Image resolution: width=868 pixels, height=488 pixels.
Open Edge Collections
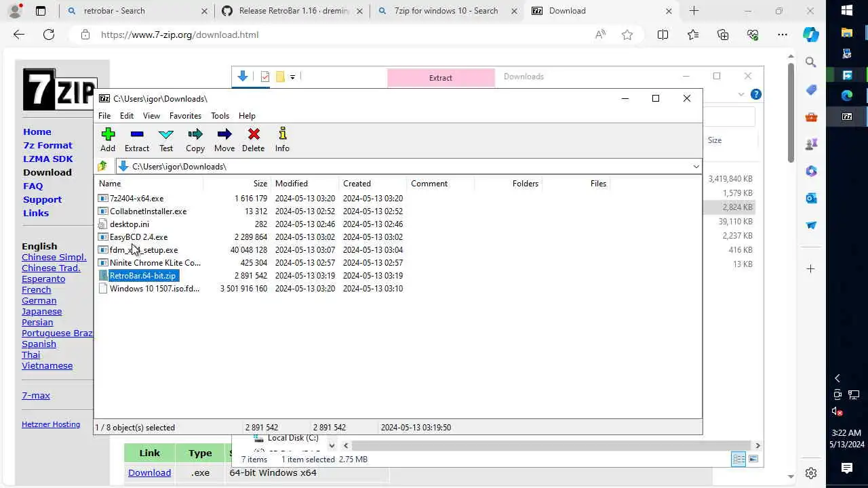pyautogui.click(x=723, y=35)
